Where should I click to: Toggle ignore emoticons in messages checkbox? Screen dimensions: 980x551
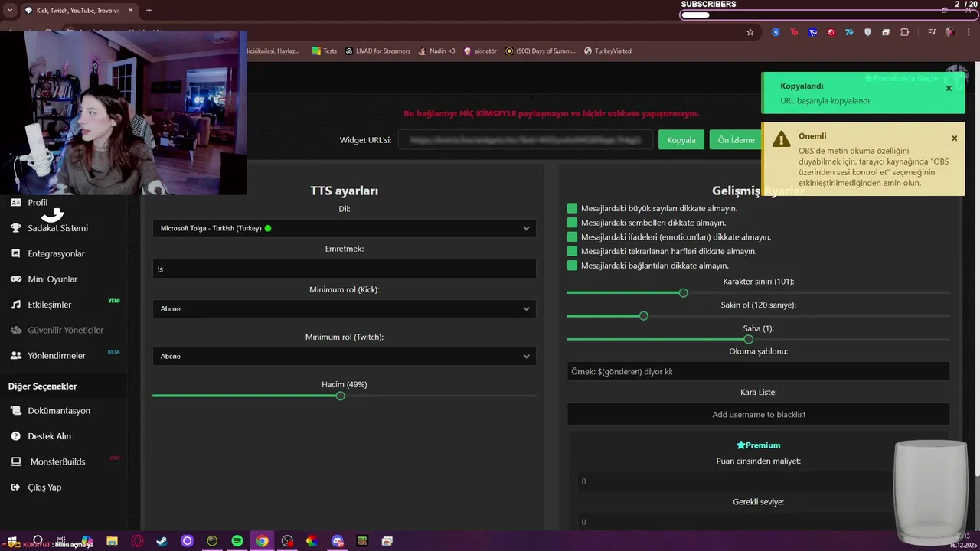tap(572, 237)
